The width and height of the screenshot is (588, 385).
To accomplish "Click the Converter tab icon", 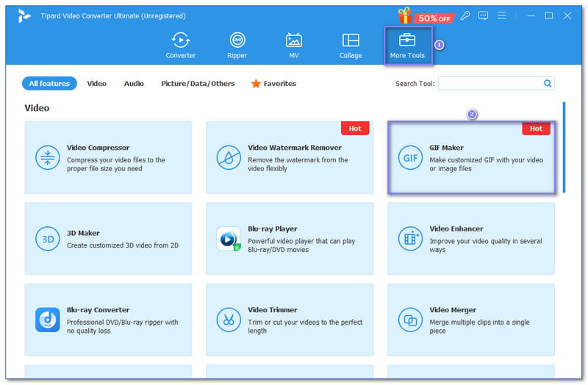I will point(180,40).
